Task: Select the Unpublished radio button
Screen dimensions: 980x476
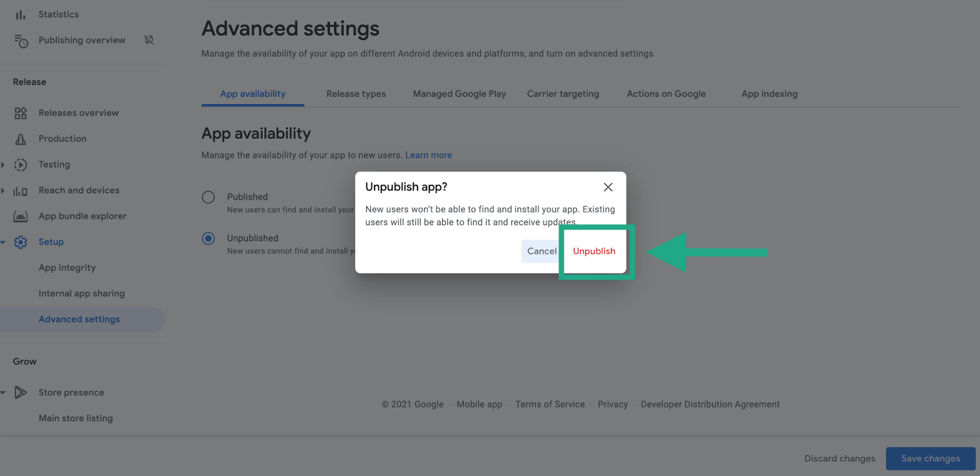Action: tap(208, 239)
